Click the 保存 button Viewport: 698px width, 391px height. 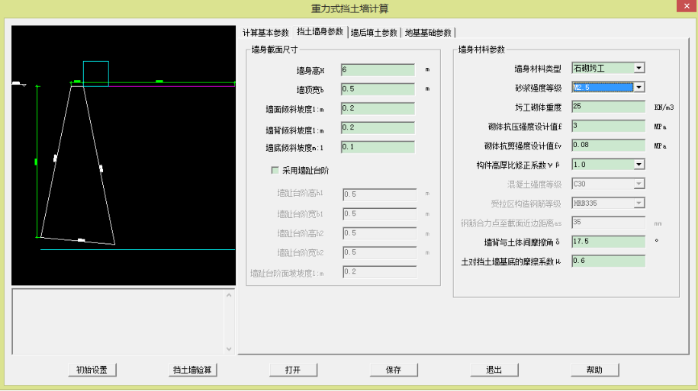(x=394, y=370)
